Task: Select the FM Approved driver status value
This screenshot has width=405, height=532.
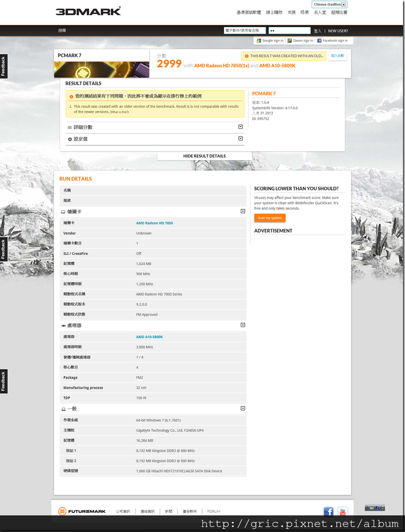Action: (147, 315)
